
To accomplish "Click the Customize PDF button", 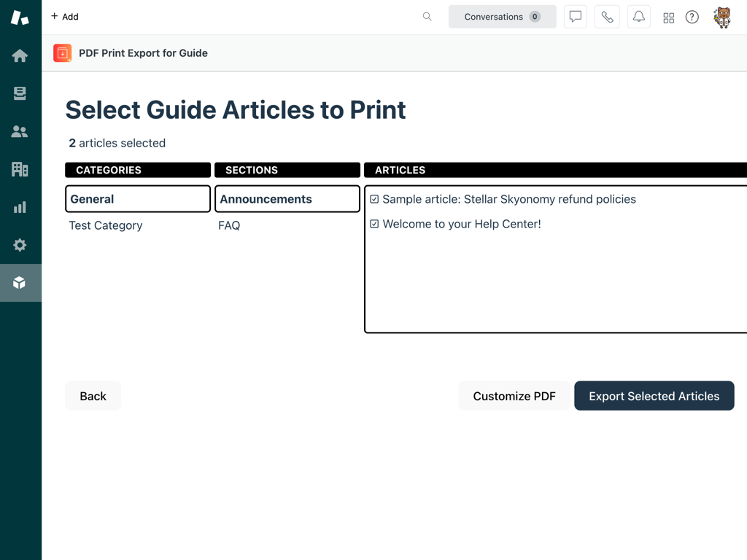I will coord(514,396).
